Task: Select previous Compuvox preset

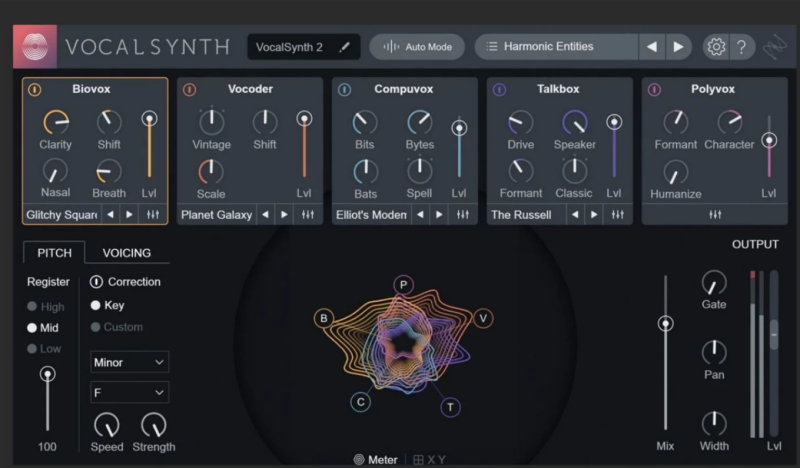Action: 420,214
